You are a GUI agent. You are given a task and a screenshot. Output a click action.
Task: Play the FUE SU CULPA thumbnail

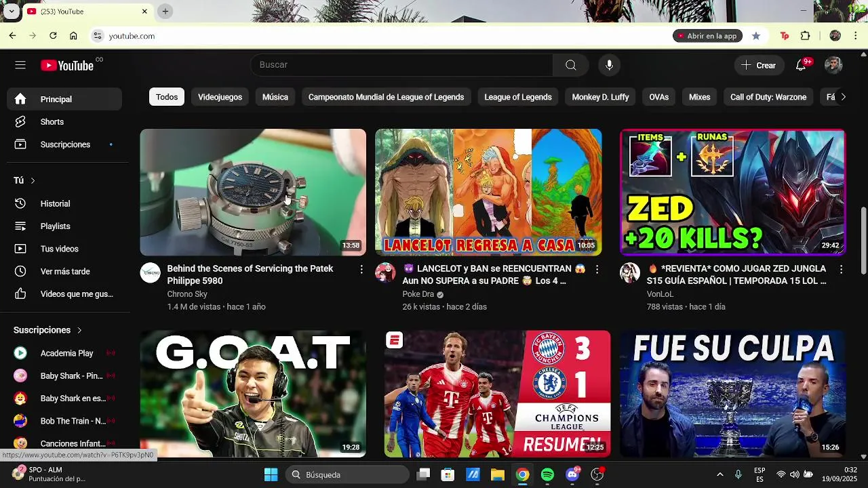point(732,394)
